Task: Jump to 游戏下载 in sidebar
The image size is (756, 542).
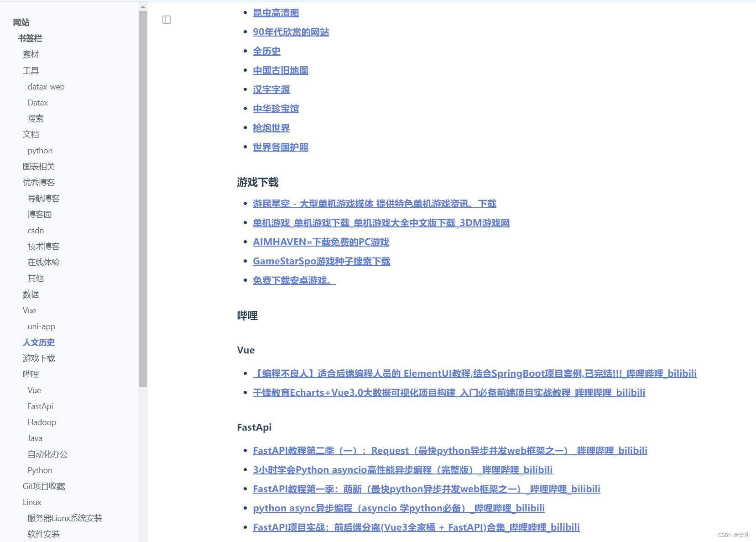Action: [39, 358]
